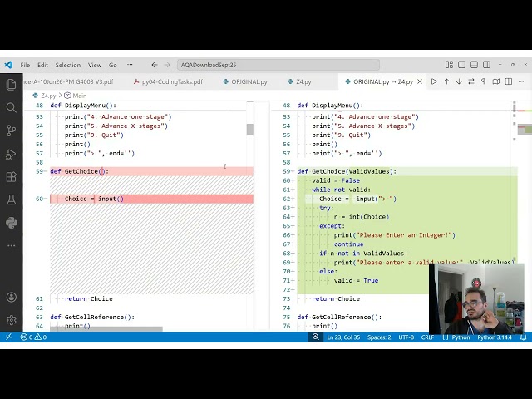Run the Python file with play button
Viewport: 532px width, 399px height.
click(434, 81)
